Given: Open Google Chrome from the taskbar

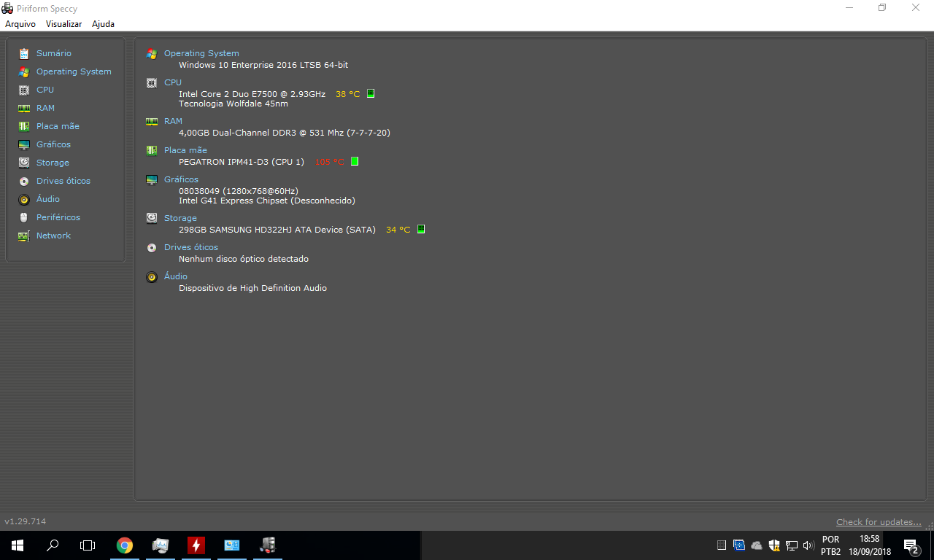Looking at the screenshot, I should coord(125,545).
